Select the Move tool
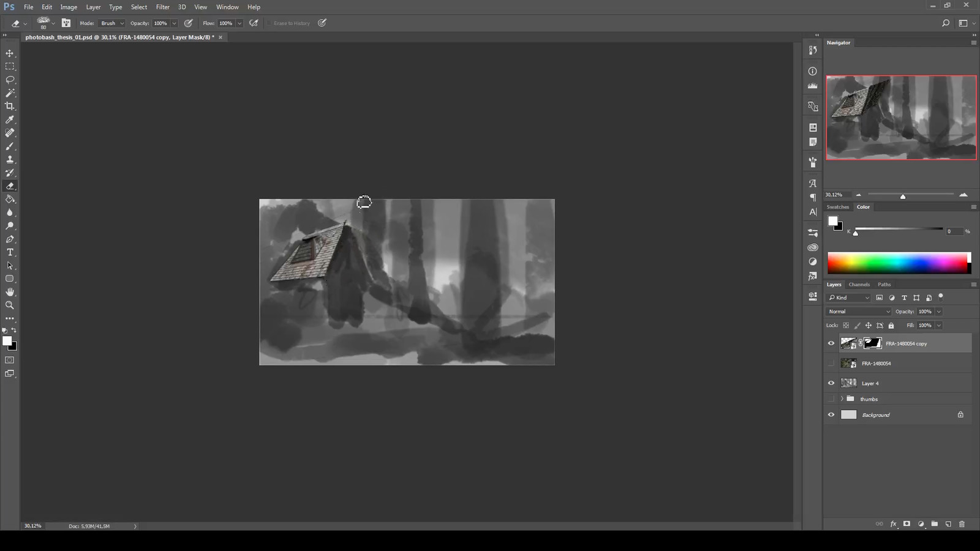980x551 pixels. click(x=10, y=53)
